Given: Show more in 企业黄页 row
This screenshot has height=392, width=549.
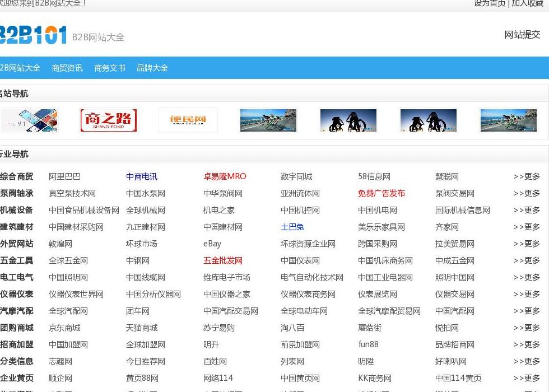Looking at the screenshot, I should [x=527, y=378].
